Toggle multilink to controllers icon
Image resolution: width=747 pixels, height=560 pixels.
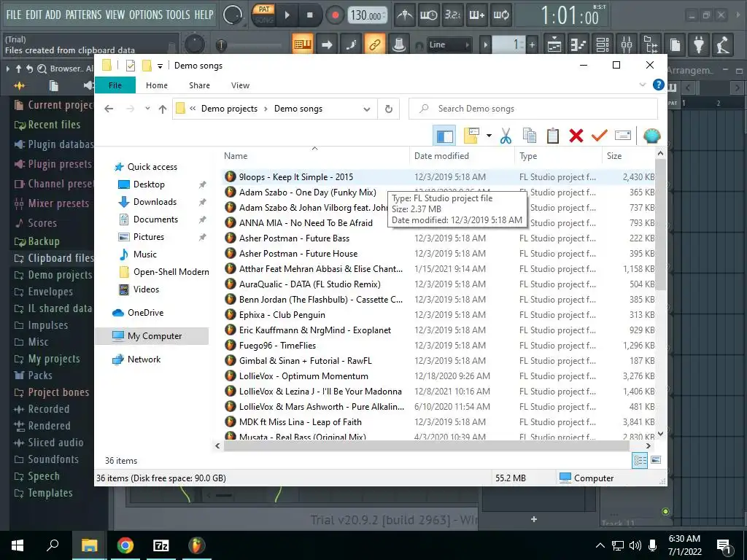375,44
